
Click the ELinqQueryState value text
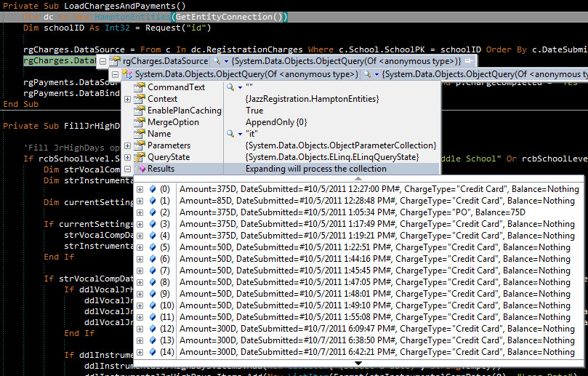click(332, 157)
